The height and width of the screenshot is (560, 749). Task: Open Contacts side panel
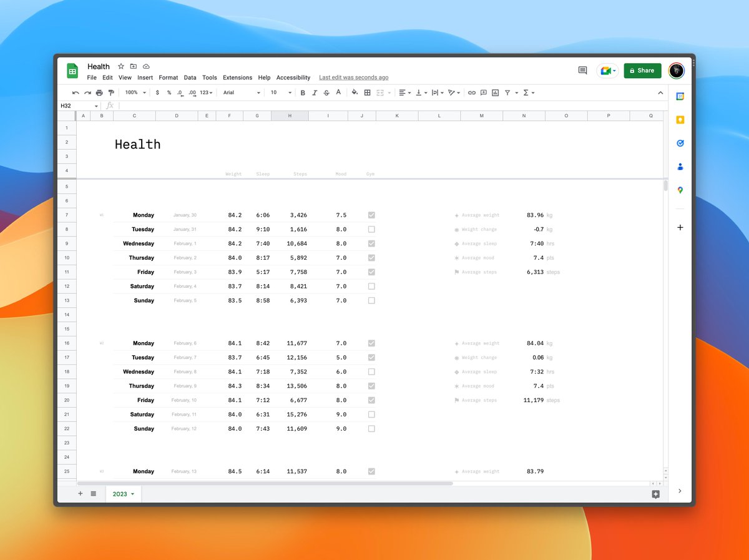tap(680, 167)
